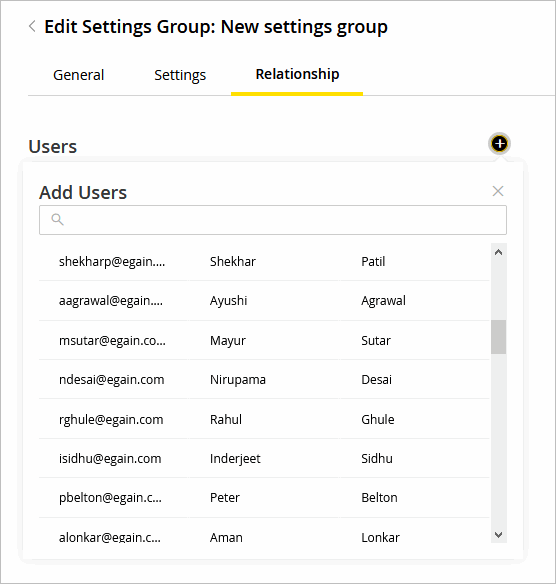Click last name Sutar
The height and width of the screenshot is (584, 556).
click(376, 340)
